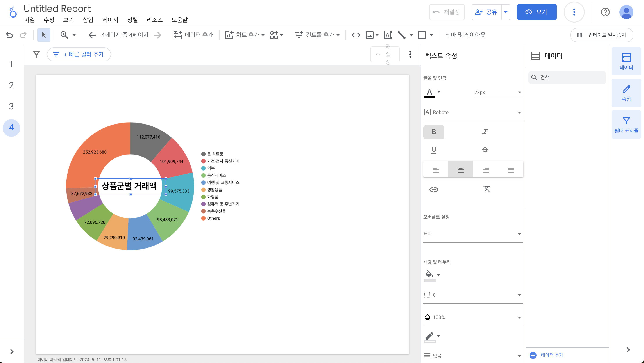
Task: Click the embed URL code icon
Action: [356, 35]
